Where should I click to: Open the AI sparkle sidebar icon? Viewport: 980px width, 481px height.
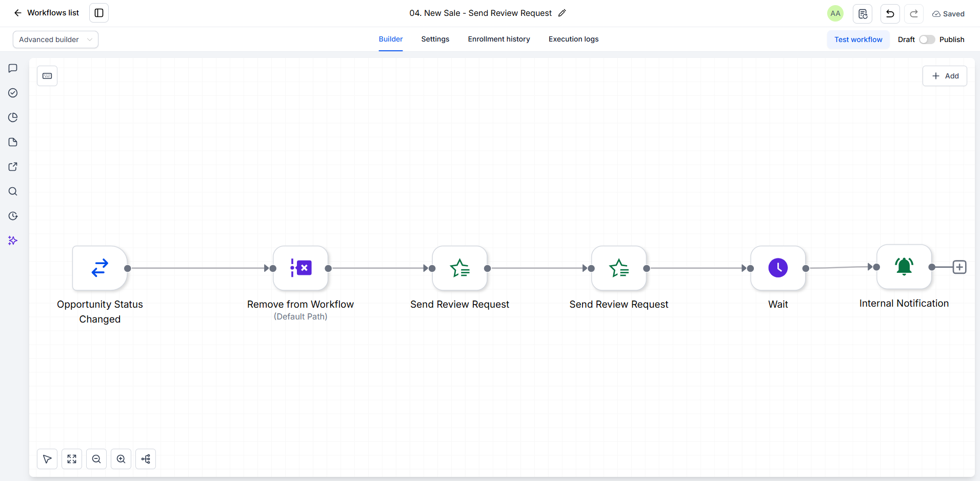pos(13,240)
